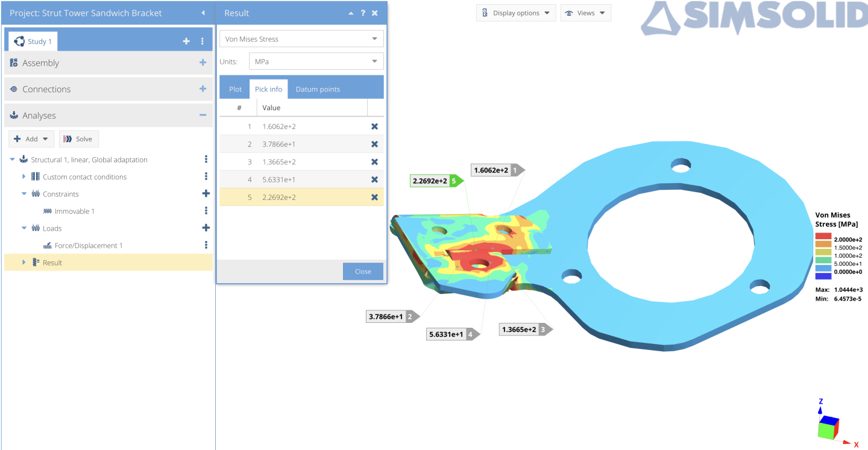This screenshot has height=450, width=868.
Task: Add a load with the plus icon
Action: [206, 228]
